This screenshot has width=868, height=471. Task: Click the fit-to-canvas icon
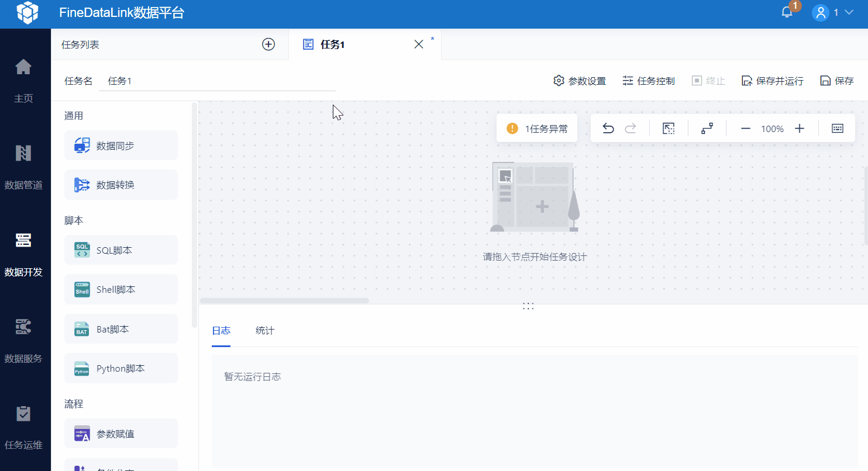pos(669,129)
